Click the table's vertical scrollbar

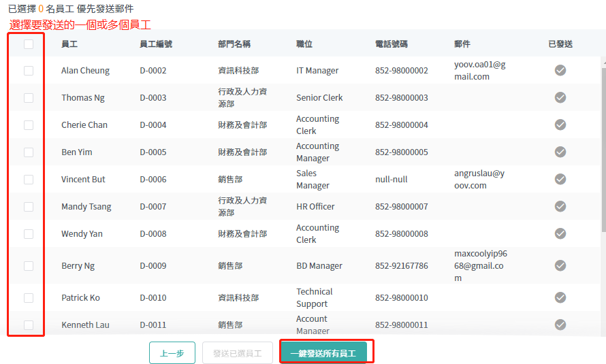(603, 150)
